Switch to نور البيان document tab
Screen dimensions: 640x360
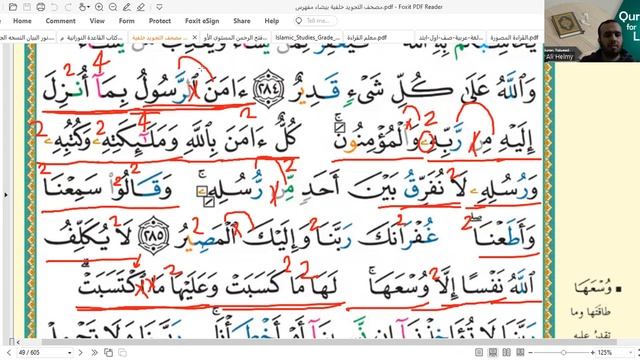pos(27,37)
